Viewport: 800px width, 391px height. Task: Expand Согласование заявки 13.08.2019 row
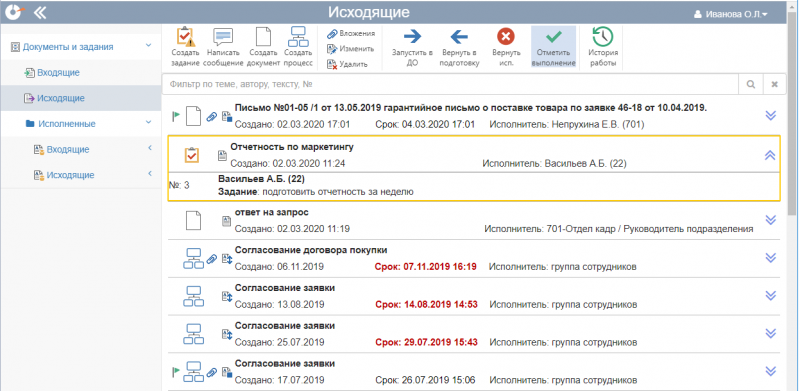(771, 295)
